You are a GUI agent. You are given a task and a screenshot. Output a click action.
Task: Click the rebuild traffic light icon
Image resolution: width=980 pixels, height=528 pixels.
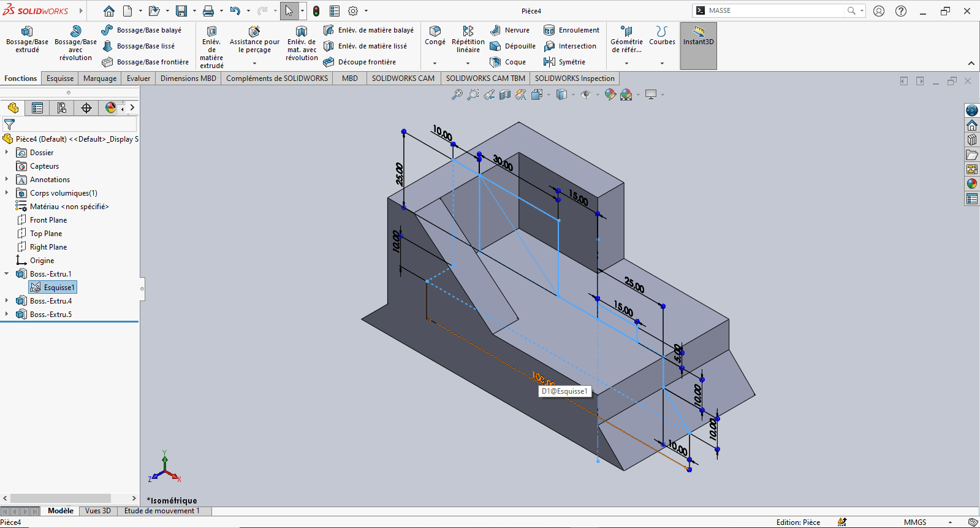pyautogui.click(x=316, y=11)
